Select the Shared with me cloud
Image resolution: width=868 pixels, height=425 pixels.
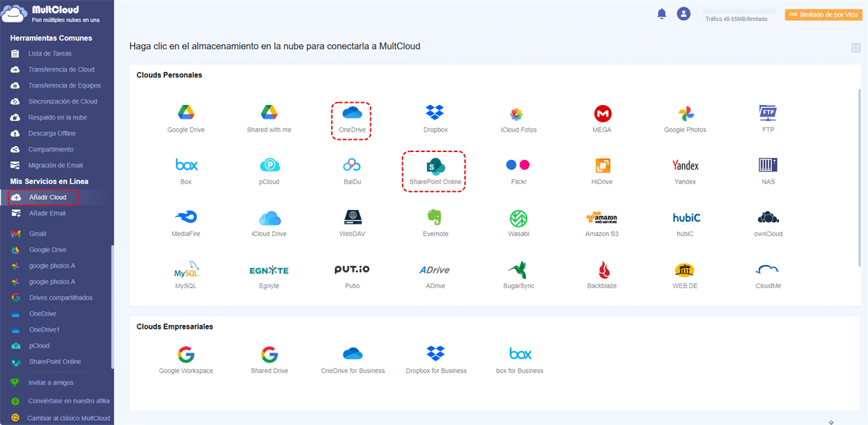click(x=269, y=113)
